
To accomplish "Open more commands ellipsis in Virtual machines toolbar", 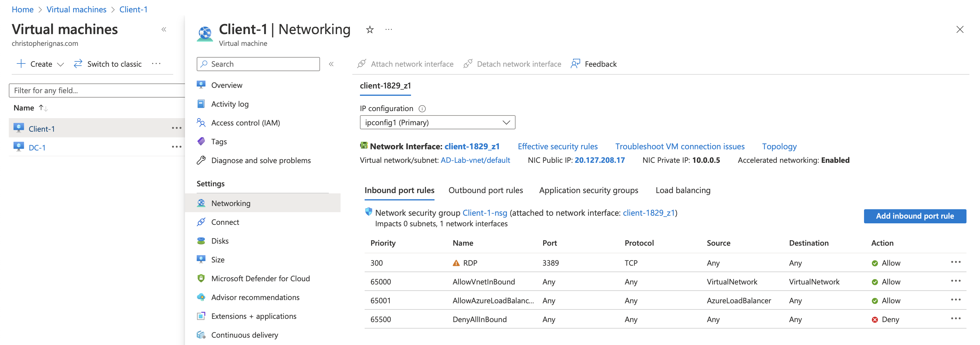I will pyautogui.click(x=156, y=63).
